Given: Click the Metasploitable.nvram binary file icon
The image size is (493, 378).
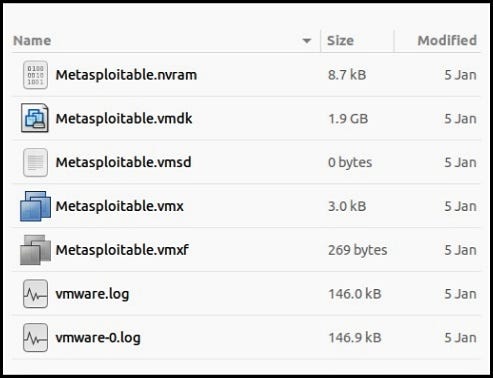Looking at the screenshot, I should [x=35, y=75].
